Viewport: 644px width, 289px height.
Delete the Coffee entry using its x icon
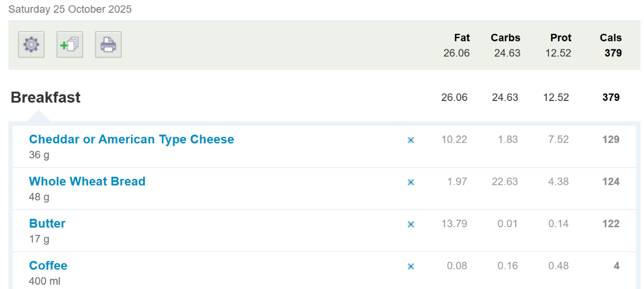411,266
